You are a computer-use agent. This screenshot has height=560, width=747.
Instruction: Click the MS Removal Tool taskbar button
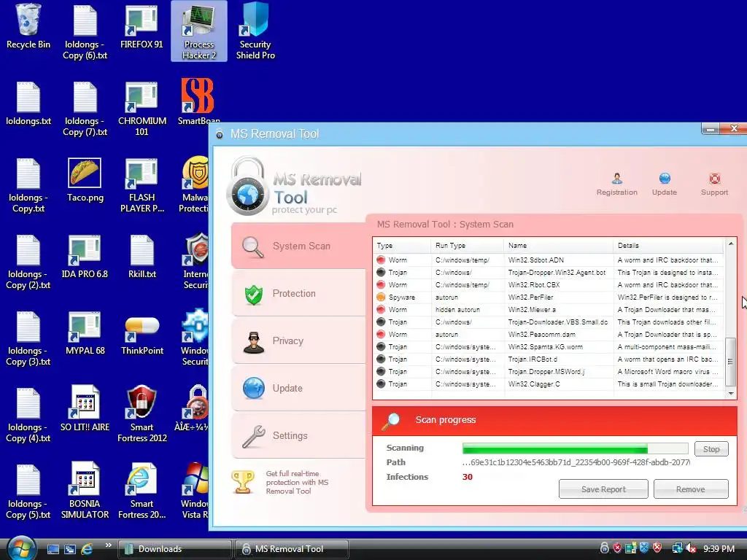point(292,549)
